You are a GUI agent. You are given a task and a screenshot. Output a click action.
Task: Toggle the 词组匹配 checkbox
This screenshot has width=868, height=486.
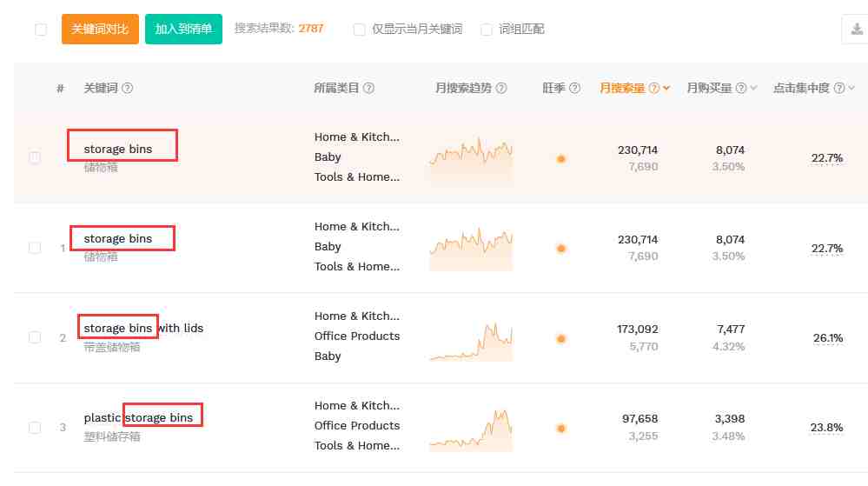487,30
